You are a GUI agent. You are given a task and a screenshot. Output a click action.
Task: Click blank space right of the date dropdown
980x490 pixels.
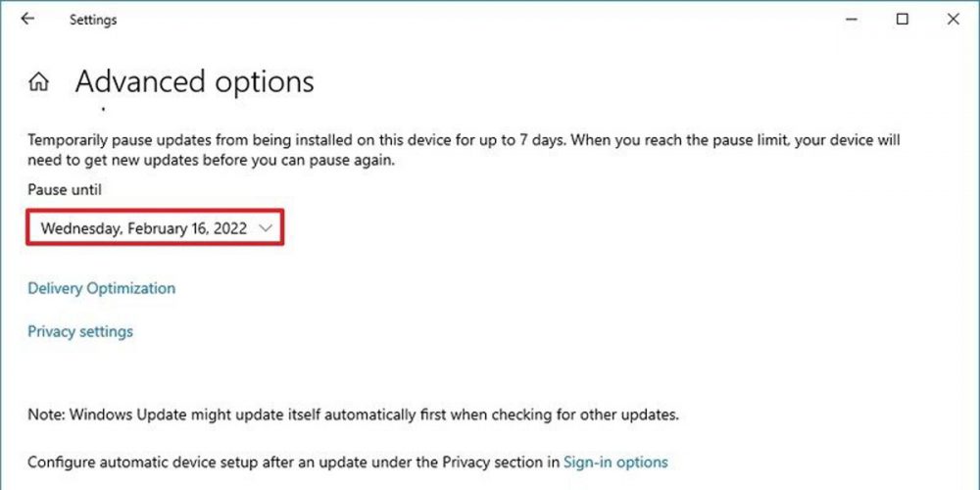pyautogui.click(x=588, y=227)
